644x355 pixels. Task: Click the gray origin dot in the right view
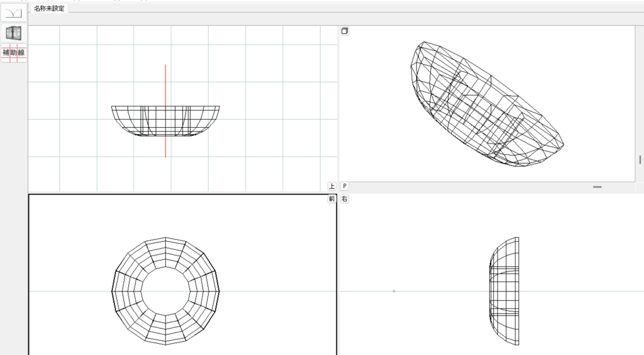pyautogui.click(x=394, y=291)
